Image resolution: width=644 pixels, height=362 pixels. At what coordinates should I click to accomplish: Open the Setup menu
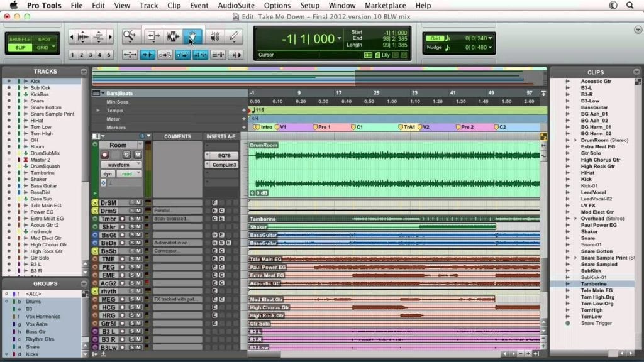(x=309, y=5)
